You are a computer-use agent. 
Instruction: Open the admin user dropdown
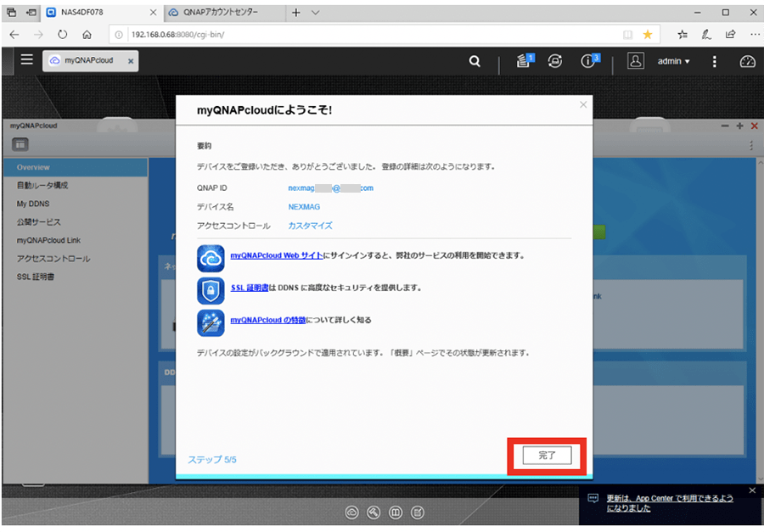pos(673,61)
